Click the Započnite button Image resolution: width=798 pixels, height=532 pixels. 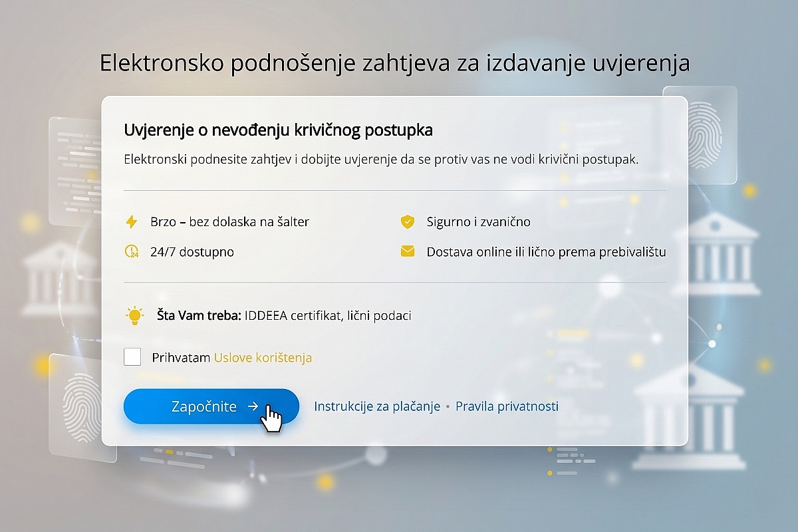pos(211,406)
